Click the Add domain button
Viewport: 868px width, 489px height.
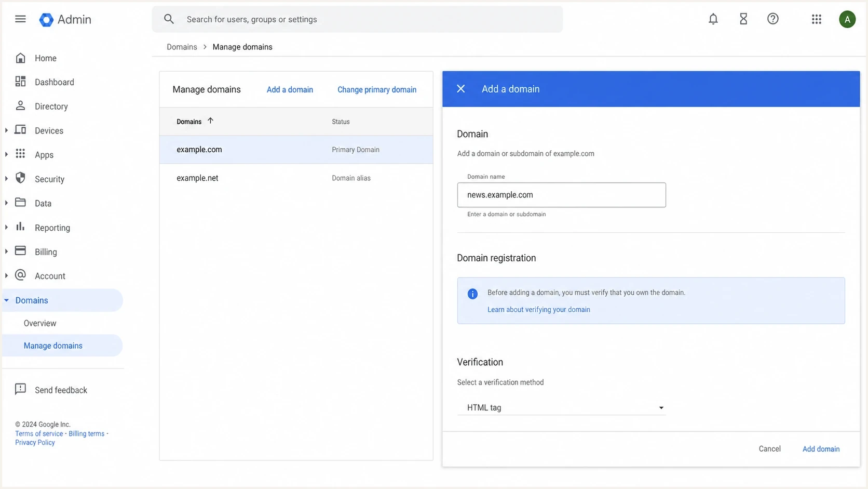(x=821, y=449)
